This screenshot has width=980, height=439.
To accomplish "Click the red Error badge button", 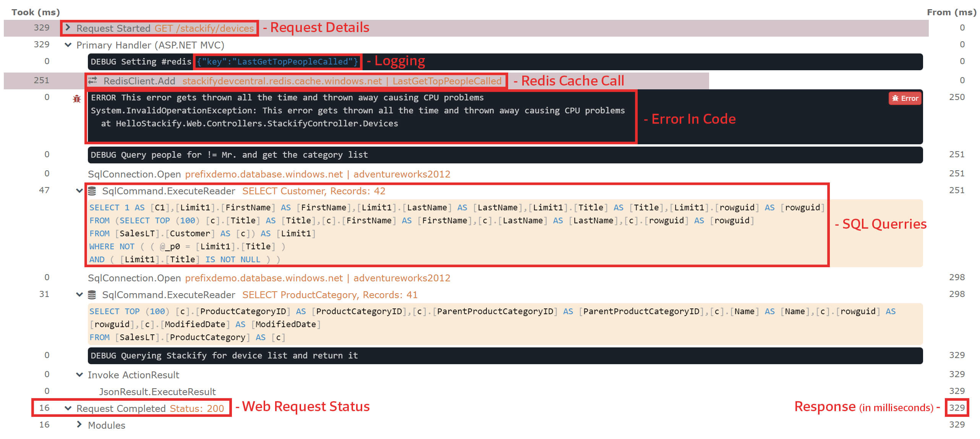I will coord(905,98).
